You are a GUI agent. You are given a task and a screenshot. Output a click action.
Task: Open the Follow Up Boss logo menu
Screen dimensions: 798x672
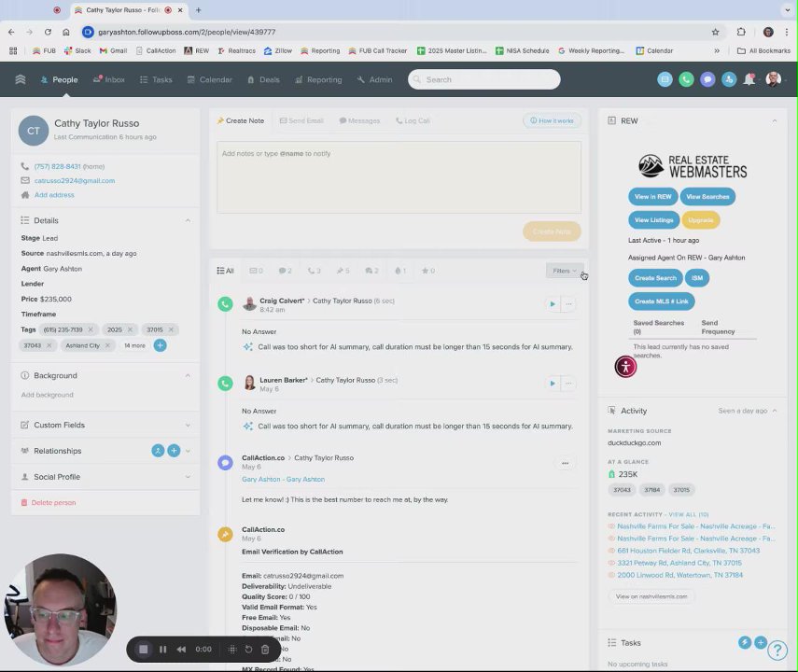pos(21,79)
